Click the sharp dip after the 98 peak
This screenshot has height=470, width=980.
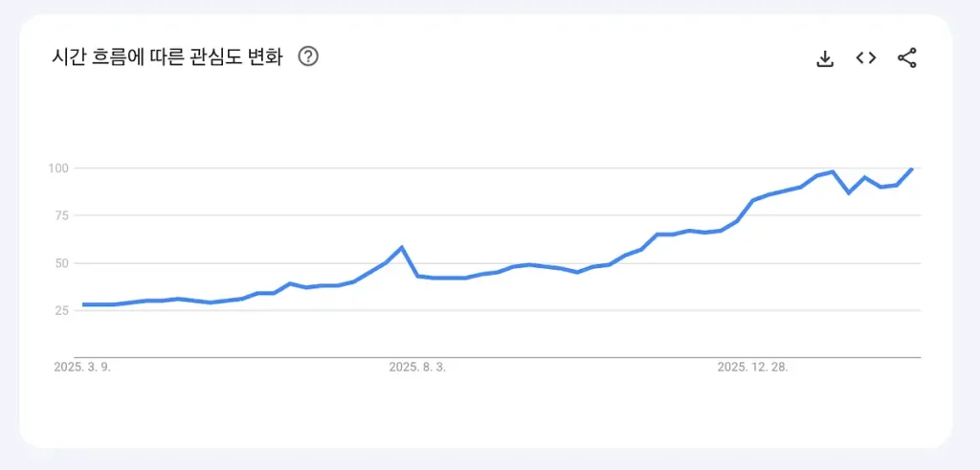coord(848,192)
